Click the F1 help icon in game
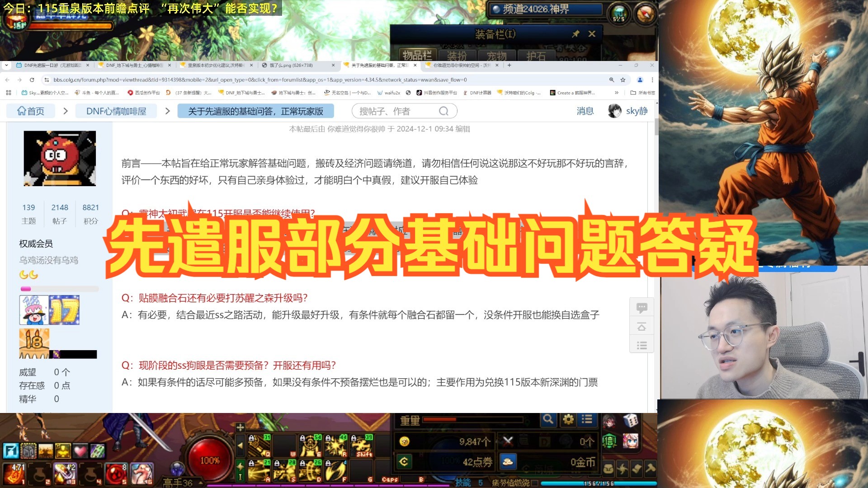This screenshot has height=488, width=868. [x=11, y=450]
